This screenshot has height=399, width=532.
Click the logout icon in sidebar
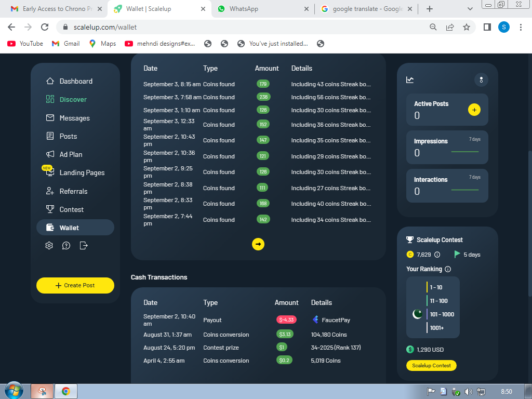[x=84, y=245]
